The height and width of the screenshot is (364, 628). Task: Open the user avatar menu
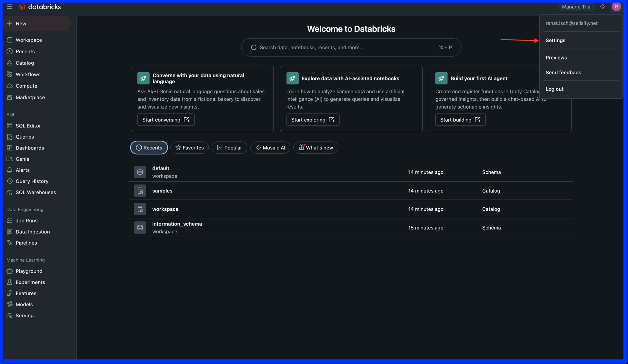[617, 7]
